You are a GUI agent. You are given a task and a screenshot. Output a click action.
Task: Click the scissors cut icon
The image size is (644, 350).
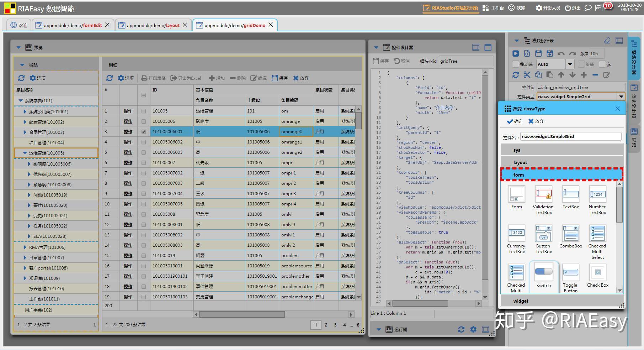click(x=527, y=75)
